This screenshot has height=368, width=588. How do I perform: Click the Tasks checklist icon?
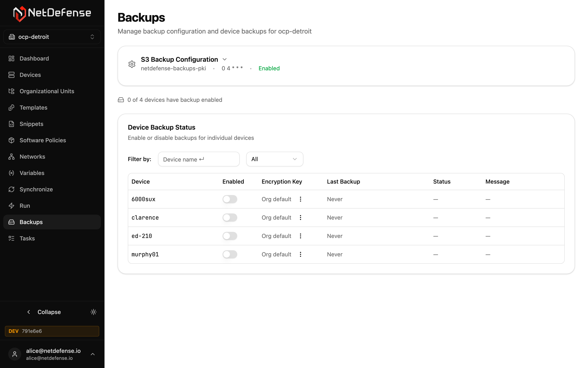click(11, 238)
